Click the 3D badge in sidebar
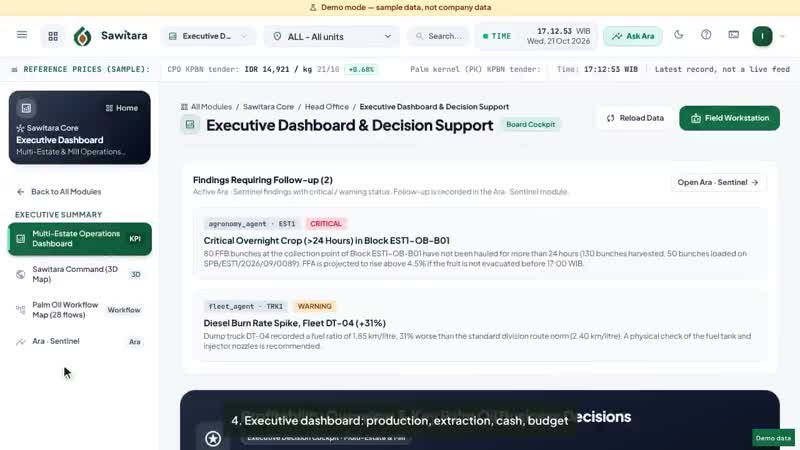 [136, 274]
